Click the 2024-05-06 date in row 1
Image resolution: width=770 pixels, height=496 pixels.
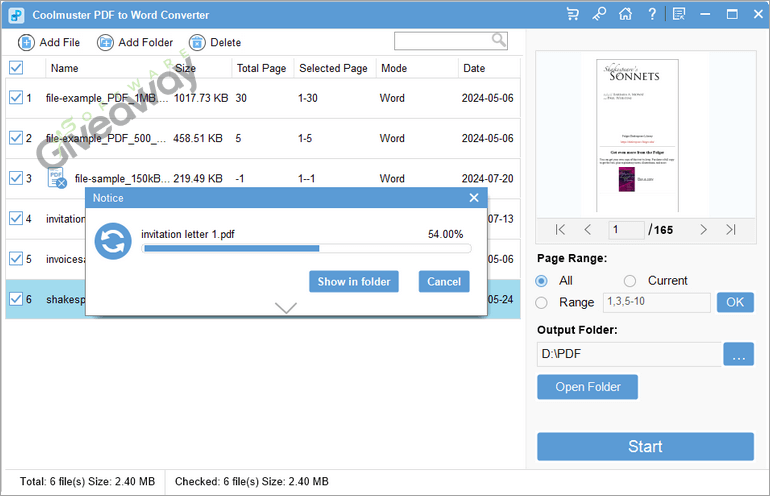point(487,98)
